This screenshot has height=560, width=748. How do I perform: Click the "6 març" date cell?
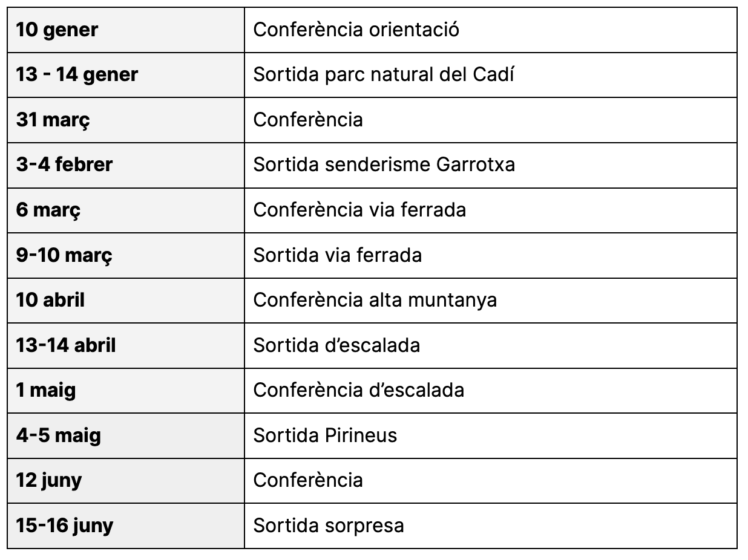pos(126,210)
